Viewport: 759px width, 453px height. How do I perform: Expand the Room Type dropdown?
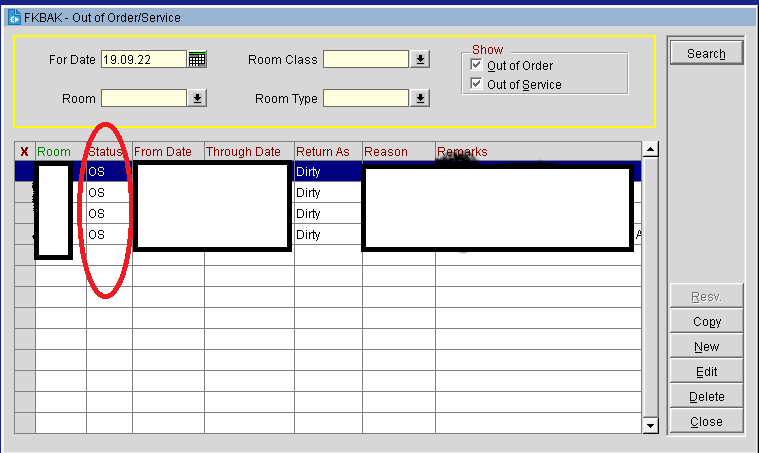(421, 98)
